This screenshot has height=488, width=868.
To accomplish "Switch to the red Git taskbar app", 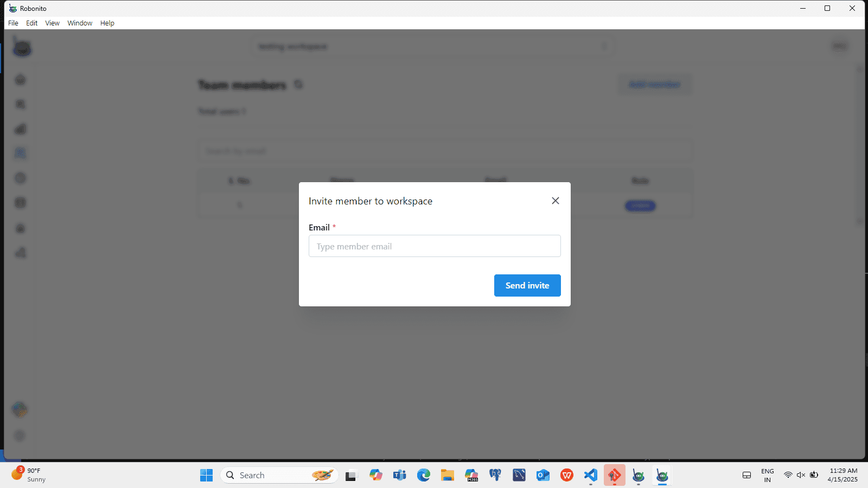I will pyautogui.click(x=615, y=476).
